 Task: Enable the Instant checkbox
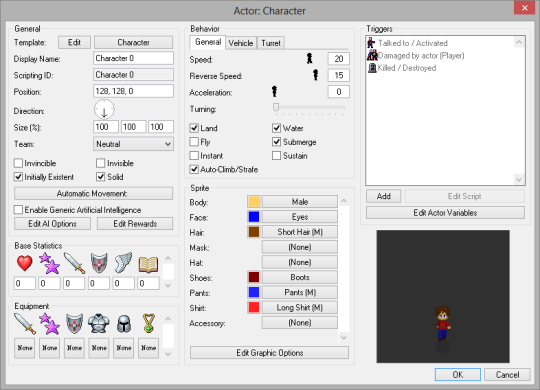coord(194,156)
